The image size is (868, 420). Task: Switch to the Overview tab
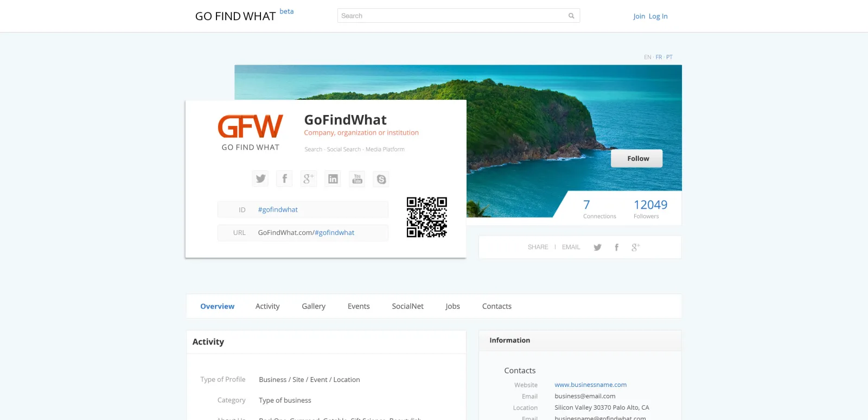pyautogui.click(x=218, y=306)
